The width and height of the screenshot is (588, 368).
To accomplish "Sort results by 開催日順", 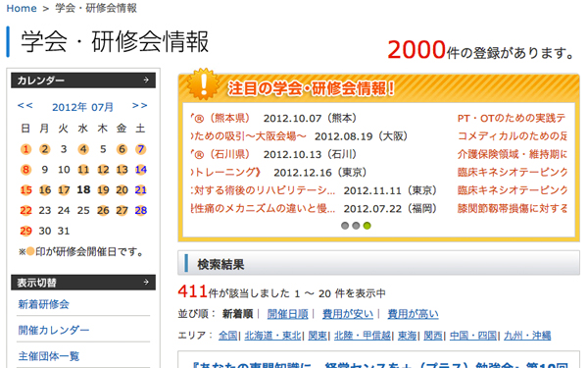I will click(287, 314).
